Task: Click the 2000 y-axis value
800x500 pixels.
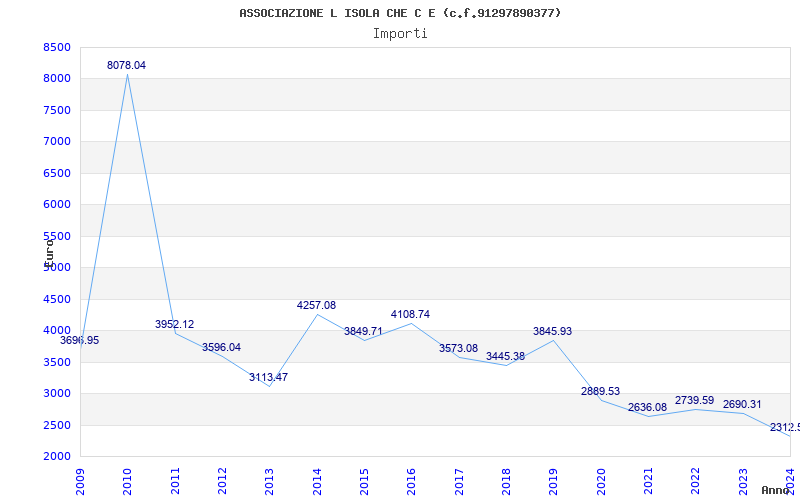Action: (x=57, y=456)
